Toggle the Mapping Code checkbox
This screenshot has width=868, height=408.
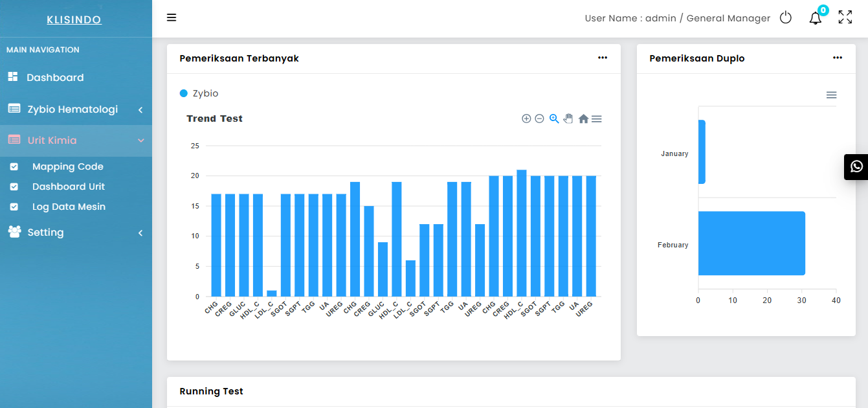14,167
